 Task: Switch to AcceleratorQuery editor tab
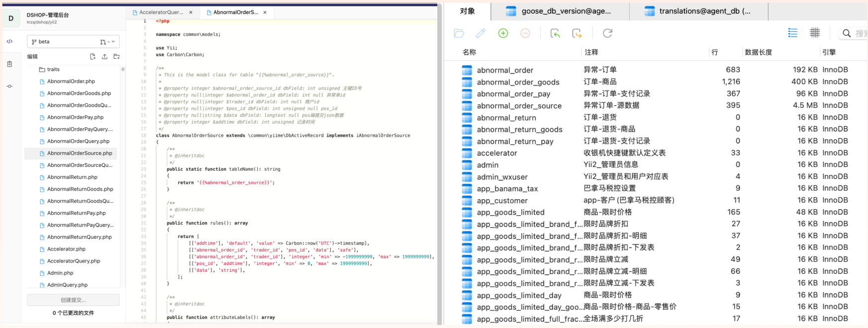(161, 12)
